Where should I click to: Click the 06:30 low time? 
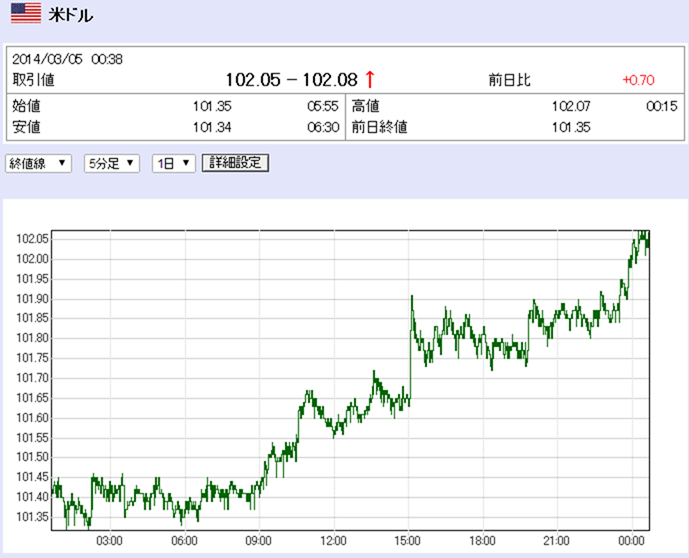click(x=323, y=127)
